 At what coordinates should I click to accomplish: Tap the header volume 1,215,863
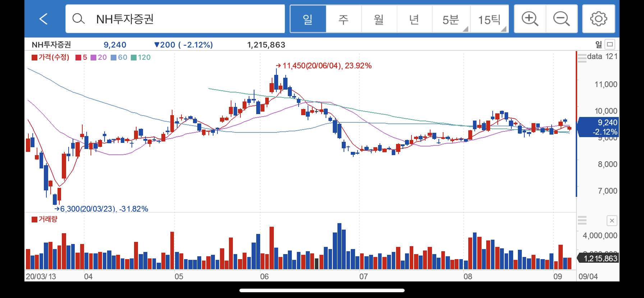click(x=266, y=45)
